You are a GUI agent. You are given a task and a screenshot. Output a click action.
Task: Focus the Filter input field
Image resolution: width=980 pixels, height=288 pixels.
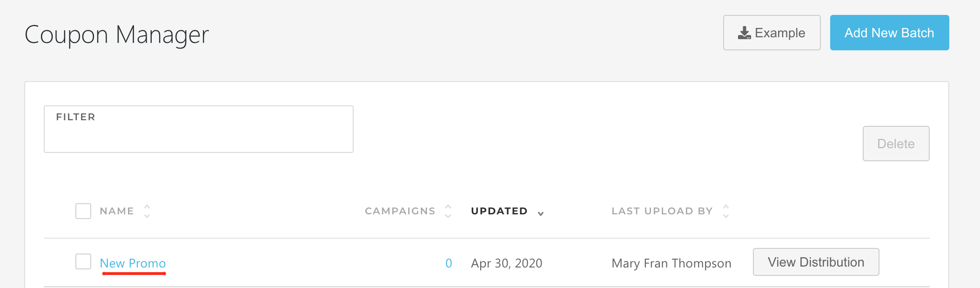(199, 135)
